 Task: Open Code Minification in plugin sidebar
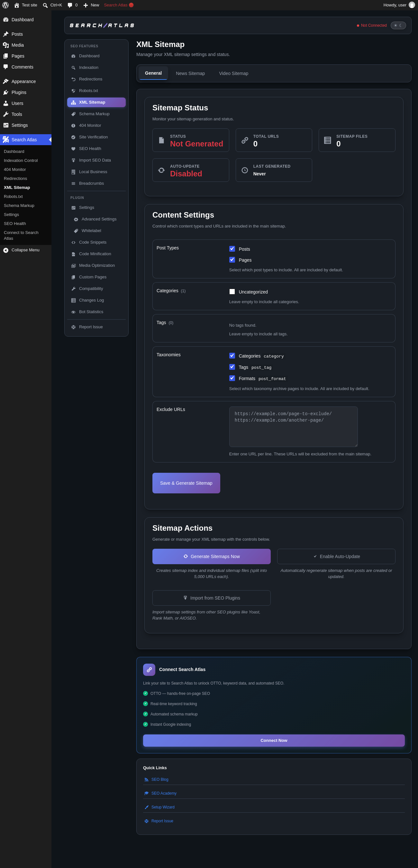tap(96, 254)
